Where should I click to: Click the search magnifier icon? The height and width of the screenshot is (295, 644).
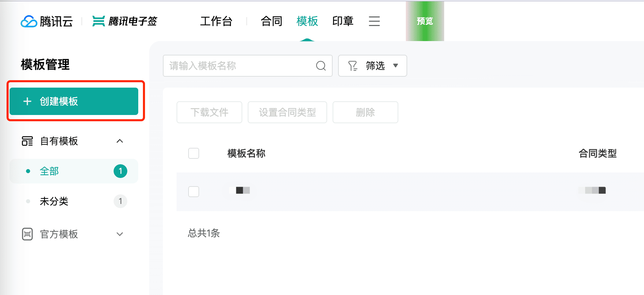coord(321,66)
